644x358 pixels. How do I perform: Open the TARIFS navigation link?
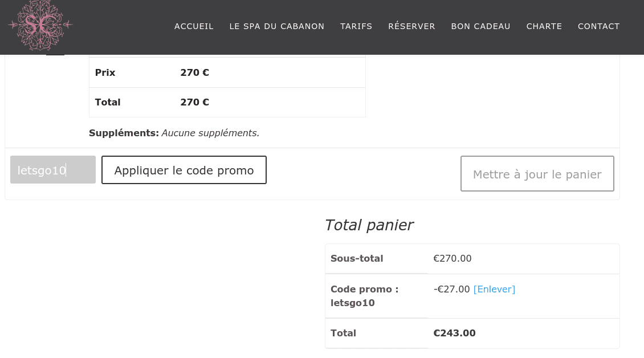click(356, 26)
